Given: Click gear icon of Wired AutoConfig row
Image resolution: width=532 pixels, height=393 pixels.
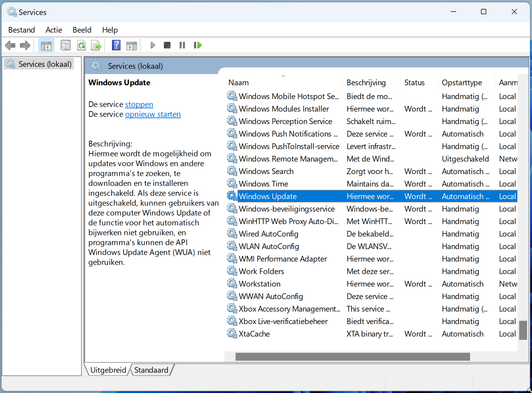Looking at the screenshot, I should point(232,234).
